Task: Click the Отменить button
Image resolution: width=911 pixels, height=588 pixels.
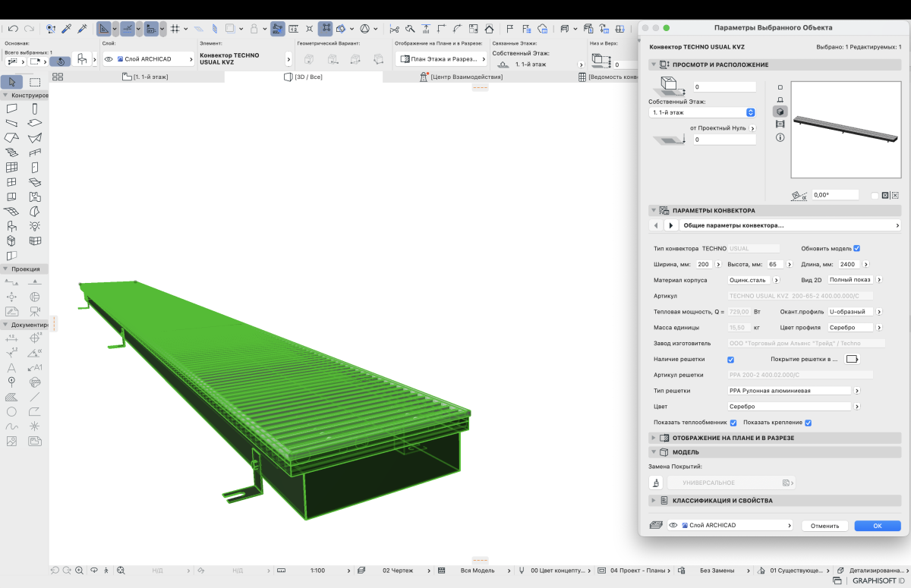Action: [x=824, y=525]
